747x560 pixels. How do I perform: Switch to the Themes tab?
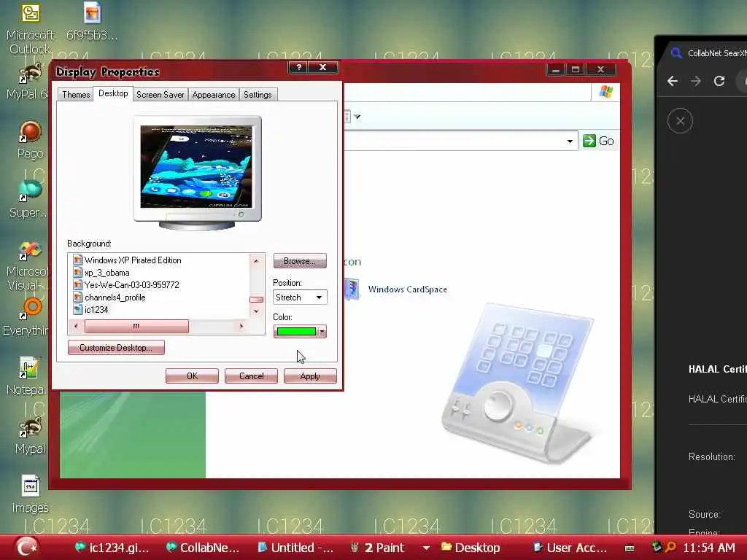(76, 94)
